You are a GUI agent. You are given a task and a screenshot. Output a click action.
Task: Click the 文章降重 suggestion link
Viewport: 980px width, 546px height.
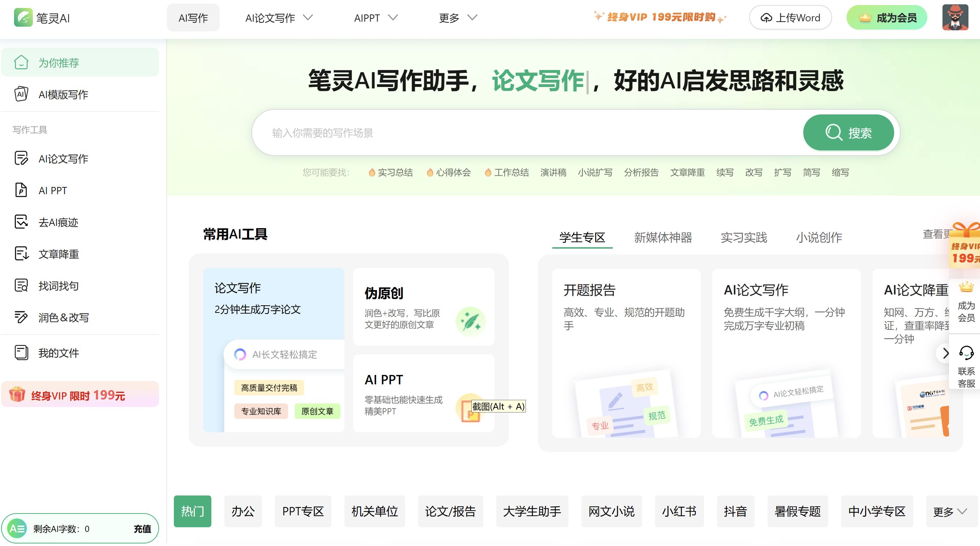tap(687, 172)
